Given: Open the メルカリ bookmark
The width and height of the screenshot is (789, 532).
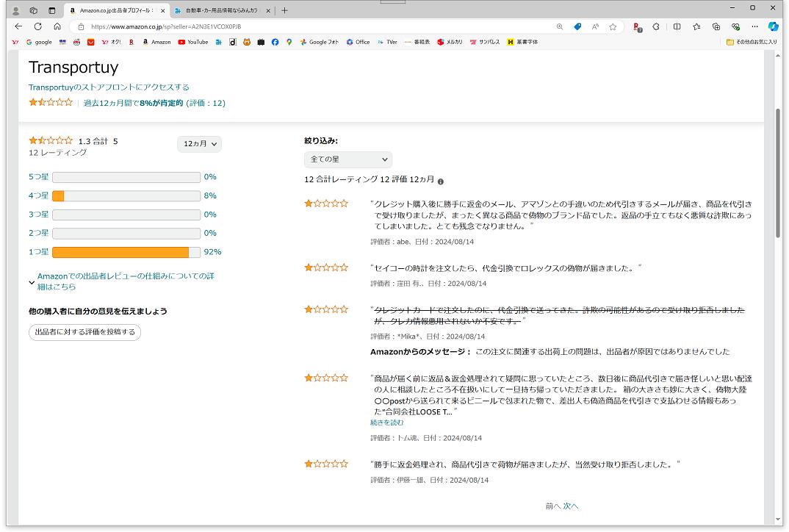Looking at the screenshot, I should click(x=450, y=43).
